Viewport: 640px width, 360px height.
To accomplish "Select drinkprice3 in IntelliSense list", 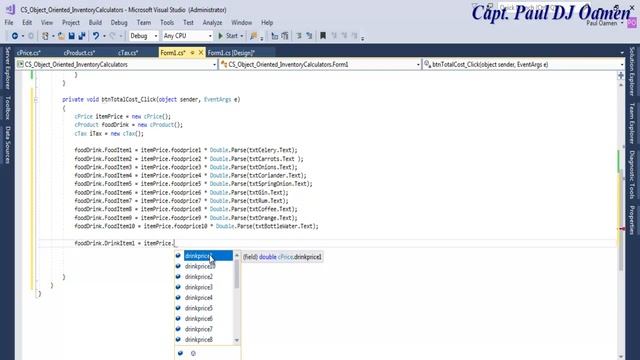I will [x=204, y=287].
